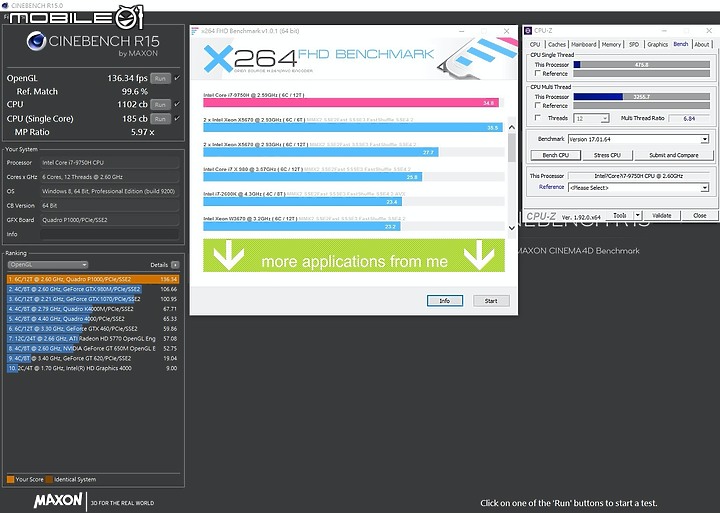Click the MAXON logo at bottom
The image size is (720, 513).
tap(58, 500)
